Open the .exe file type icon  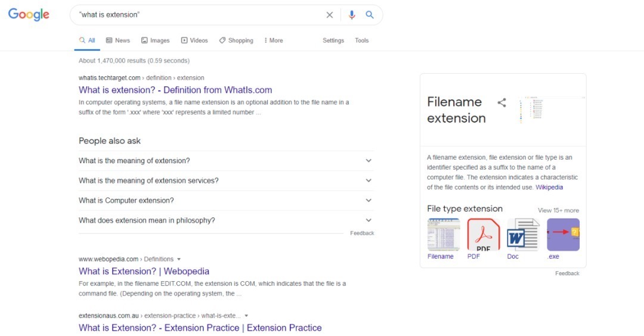(x=563, y=234)
